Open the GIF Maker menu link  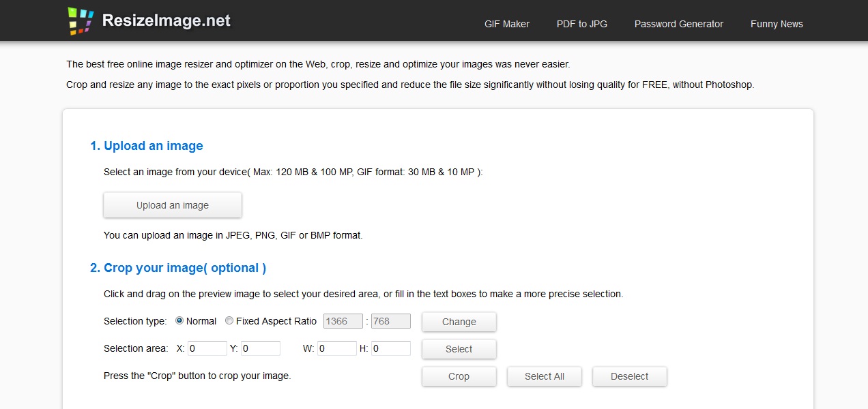[507, 24]
